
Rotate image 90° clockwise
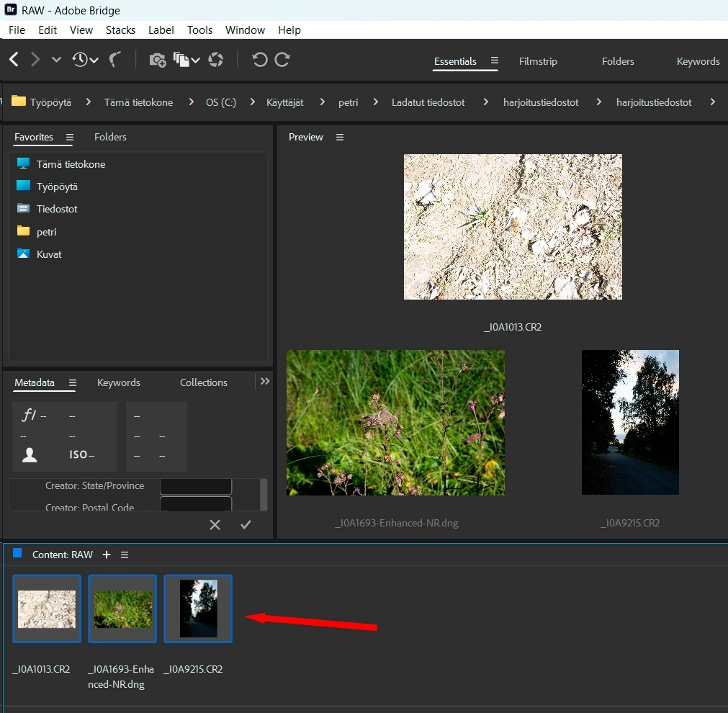[x=282, y=60]
